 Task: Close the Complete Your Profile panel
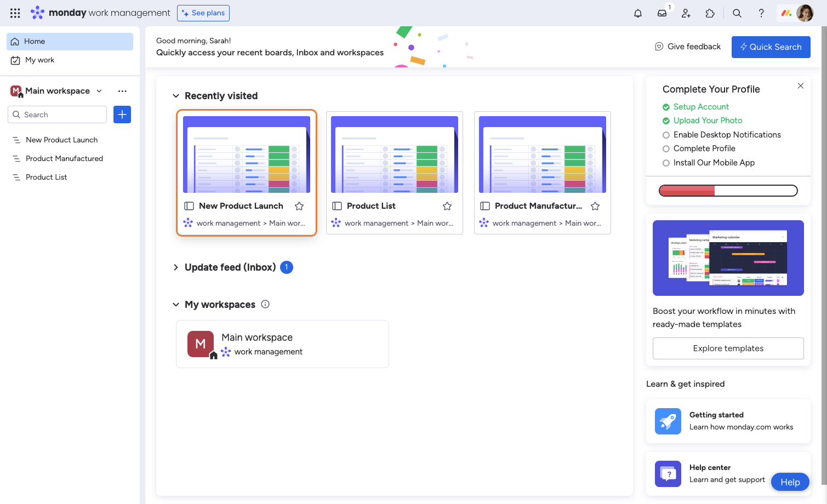pyautogui.click(x=801, y=86)
